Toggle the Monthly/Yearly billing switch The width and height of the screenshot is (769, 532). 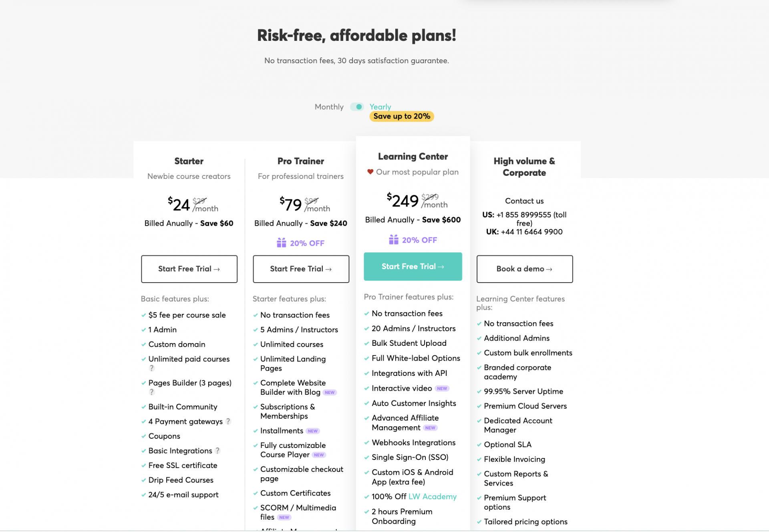point(356,107)
